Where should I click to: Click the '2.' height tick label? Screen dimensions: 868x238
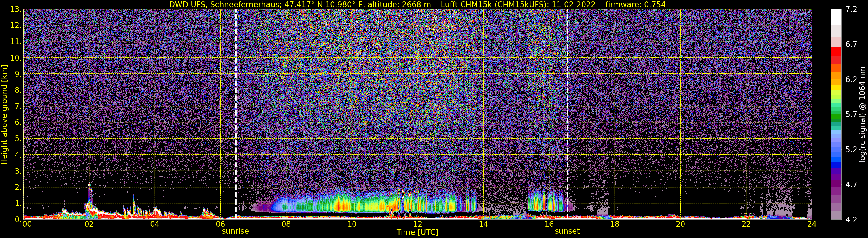coord(18,187)
